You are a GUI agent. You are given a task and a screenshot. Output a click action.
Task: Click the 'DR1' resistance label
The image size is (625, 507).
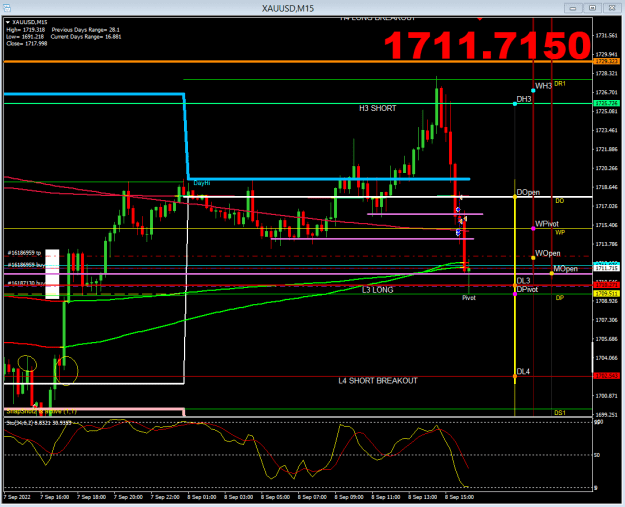[x=560, y=84]
